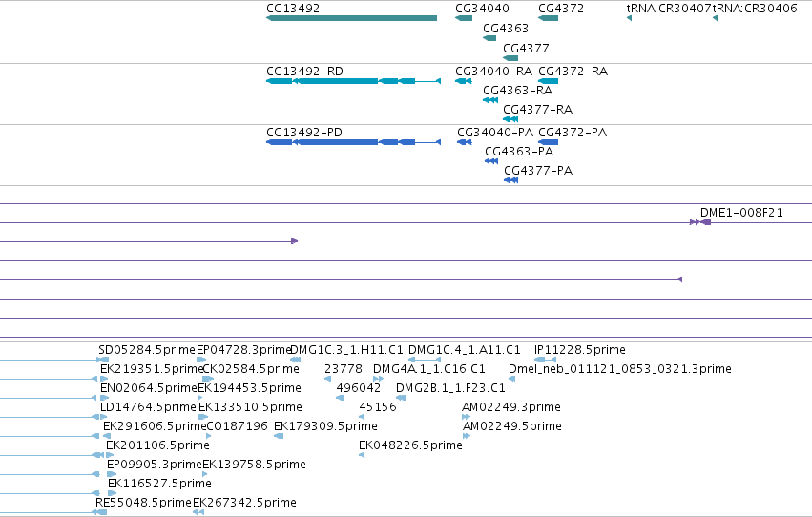Viewport: 812px width, 517px height.
Task: Click the CG34040-PA label
Action: (x=495, y=132)
